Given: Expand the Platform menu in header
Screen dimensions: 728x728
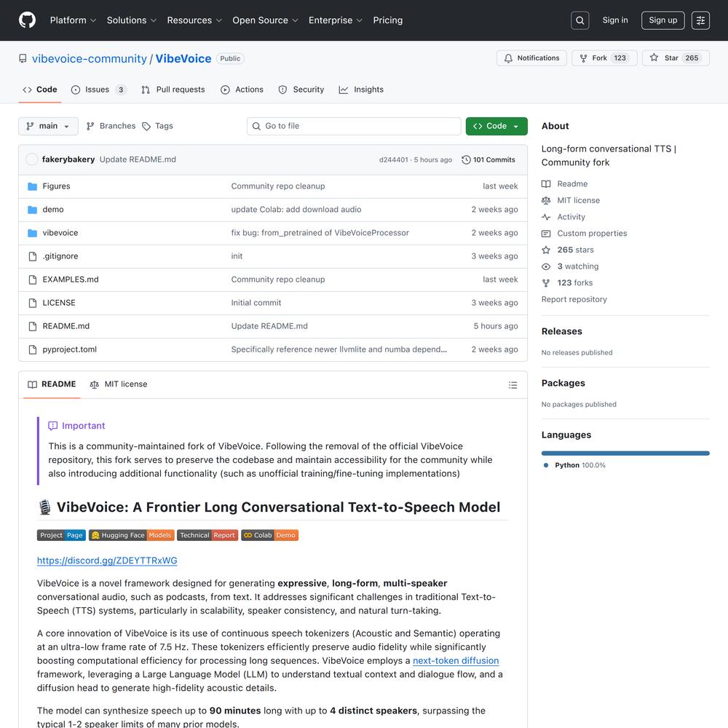Looking at the screenshot, I should click(73, 20).
